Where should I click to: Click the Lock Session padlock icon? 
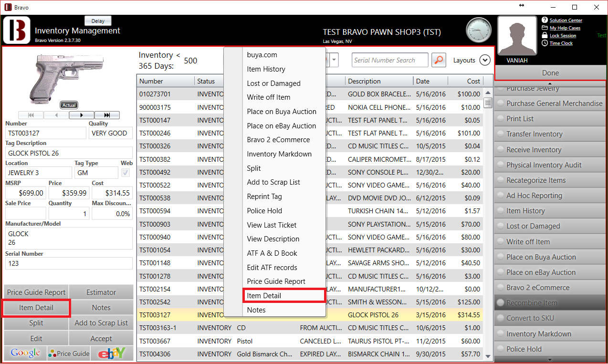545,35
